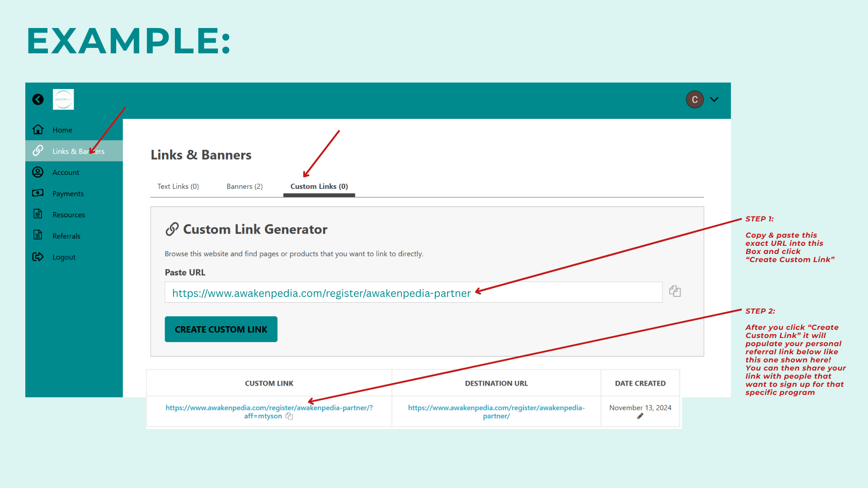Image resolution: width=868 pixels, height=488 pixels.
Task: Click into the Paste URL field
Action: click(413, 293)
